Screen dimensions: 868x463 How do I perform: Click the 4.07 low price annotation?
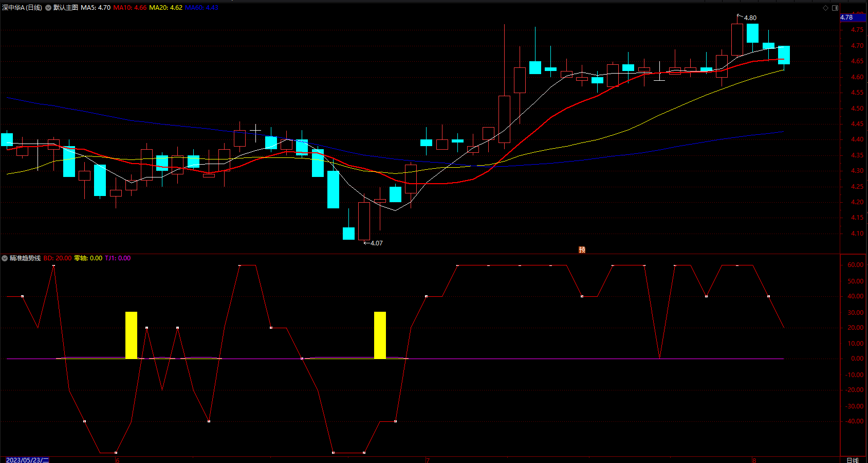tap(376, 243)
